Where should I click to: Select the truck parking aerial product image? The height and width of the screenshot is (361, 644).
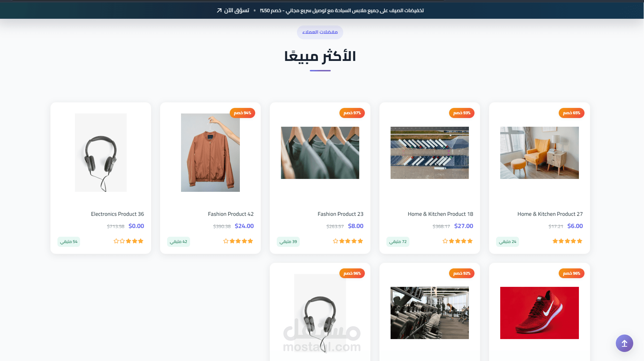(x=430, y=153)
